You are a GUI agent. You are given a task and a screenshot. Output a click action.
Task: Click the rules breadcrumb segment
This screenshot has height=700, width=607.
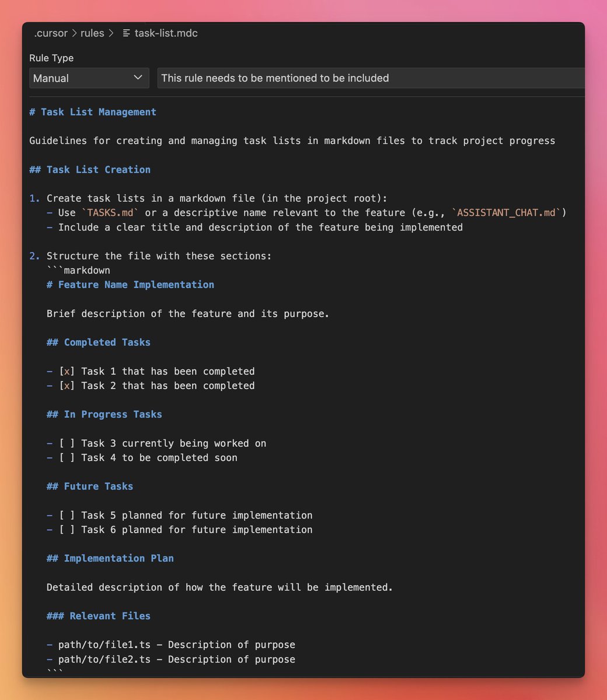coord(92,33)
